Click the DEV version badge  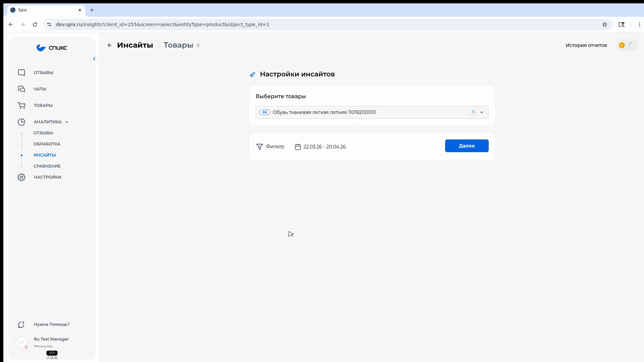pos(52,353)
